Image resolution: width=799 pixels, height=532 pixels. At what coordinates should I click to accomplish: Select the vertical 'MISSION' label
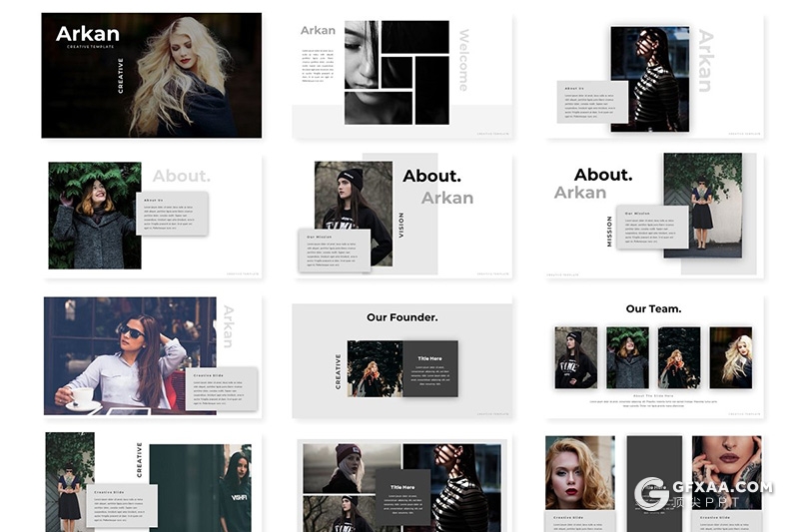(610, 232)
